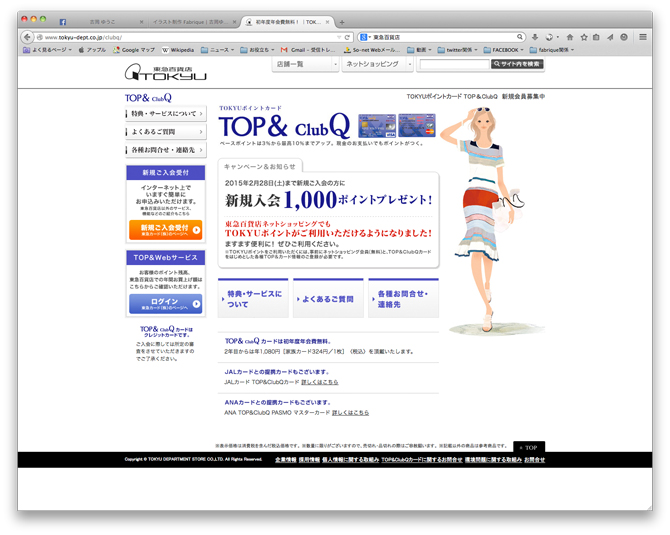Click the サイト内を検索 button

(x=517, y=64)
